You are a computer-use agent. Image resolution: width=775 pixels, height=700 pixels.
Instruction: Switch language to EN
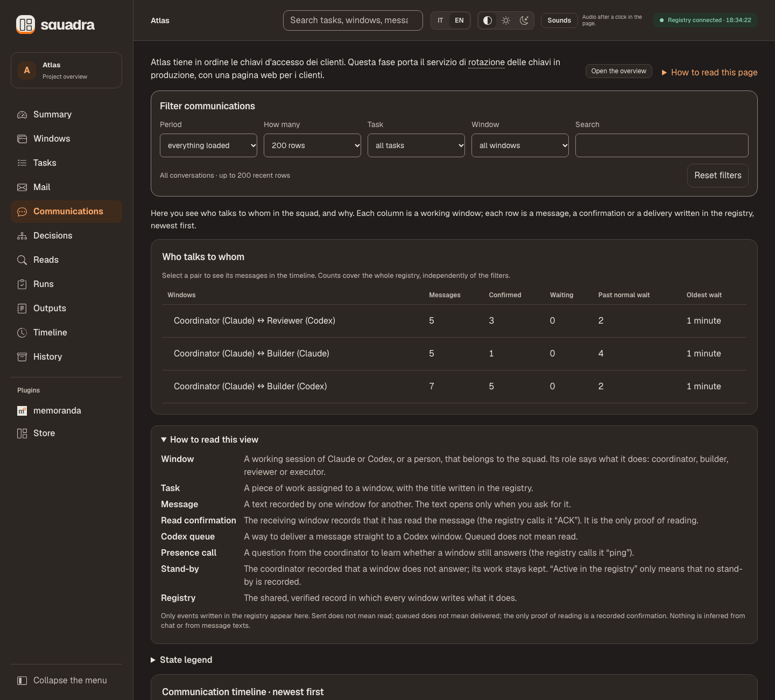point(459,20)
